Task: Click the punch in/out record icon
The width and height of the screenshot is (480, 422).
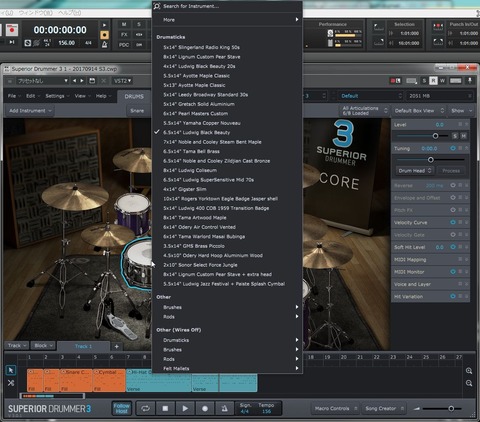Action: [x=438, y=26]
